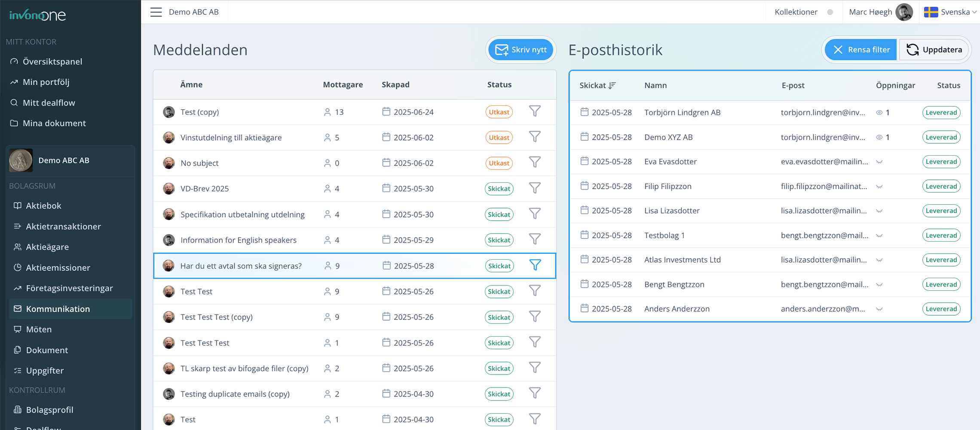Click the recipients icon on "Har du ett avtal som ska signeras?"

click(x=327, y=266)
